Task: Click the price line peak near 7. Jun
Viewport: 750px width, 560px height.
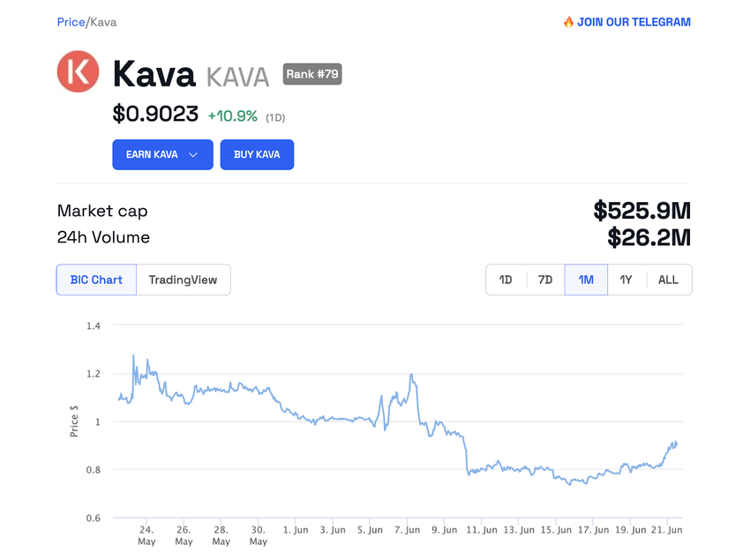Action: [x=412, y=376]
